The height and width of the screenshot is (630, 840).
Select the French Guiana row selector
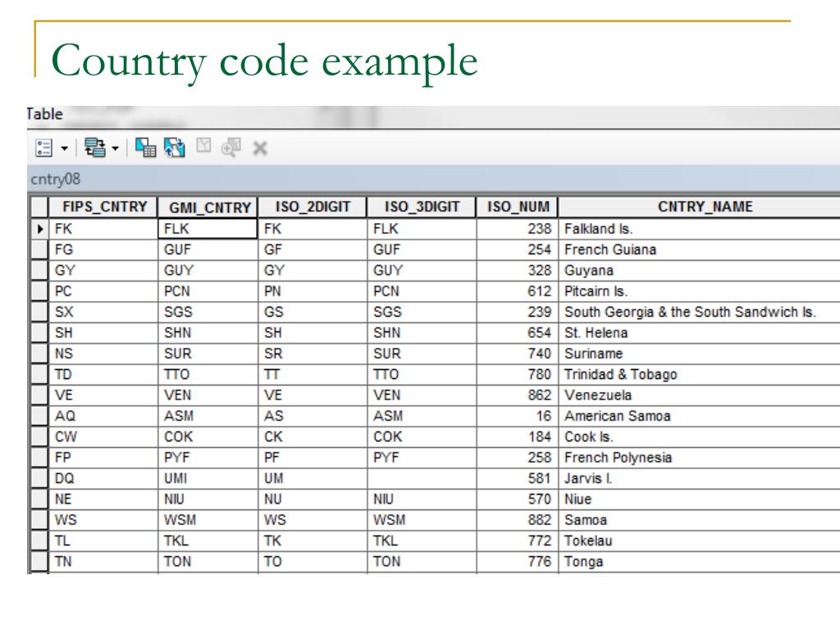[x=39, y=249]
